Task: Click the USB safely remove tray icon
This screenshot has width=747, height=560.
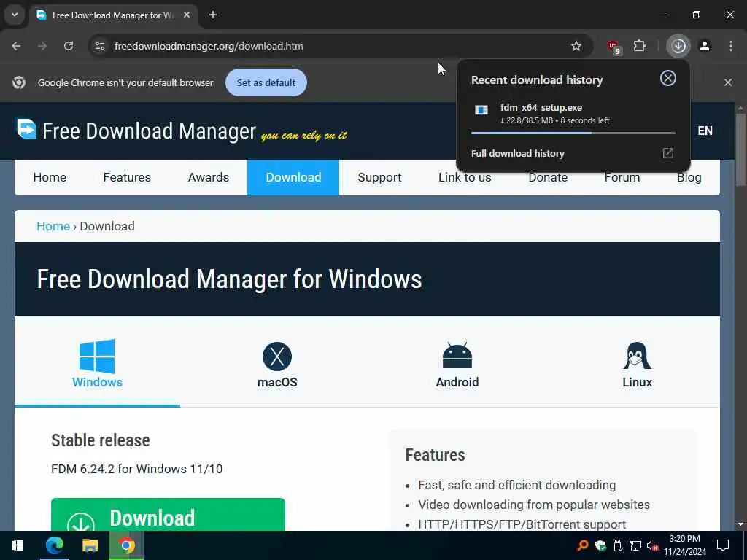Action: click(618, 545)
